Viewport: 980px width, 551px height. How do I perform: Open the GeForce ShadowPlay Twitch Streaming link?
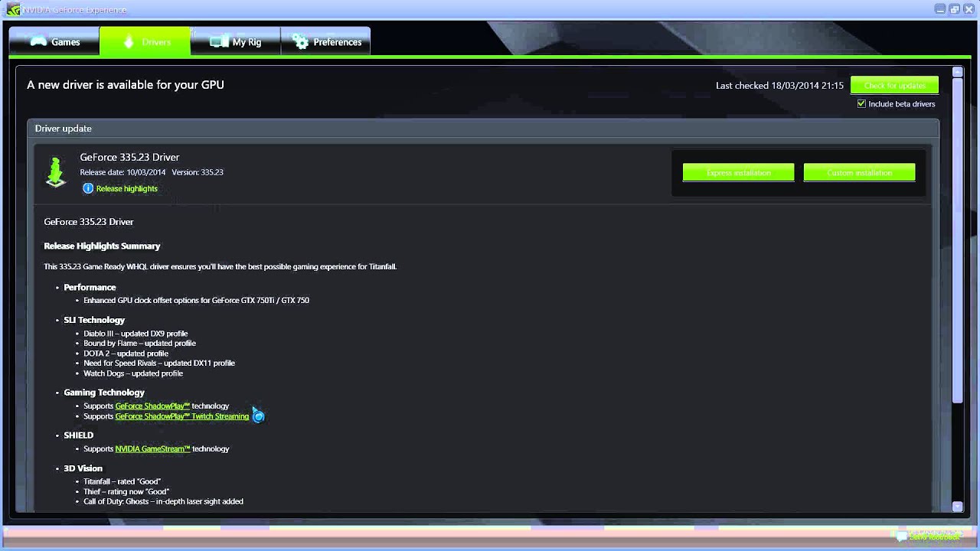(x=182, y=416)
